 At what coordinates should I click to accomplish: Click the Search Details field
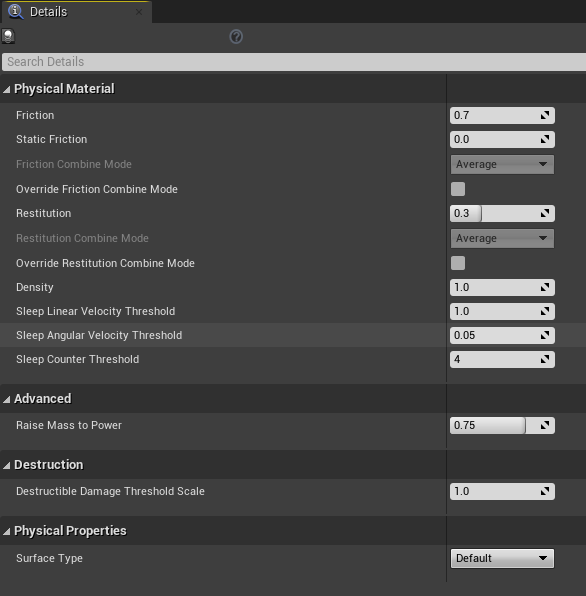tap(294, 62)
